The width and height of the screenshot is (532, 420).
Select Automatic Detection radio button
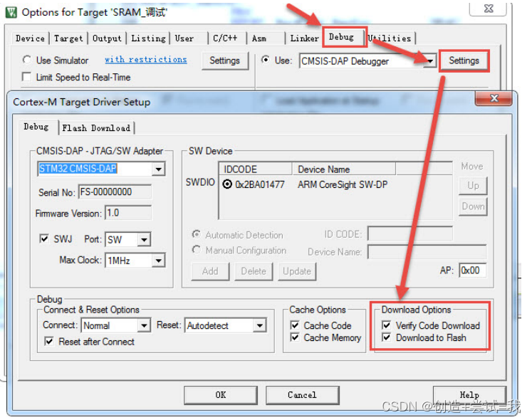pos(196,234)
